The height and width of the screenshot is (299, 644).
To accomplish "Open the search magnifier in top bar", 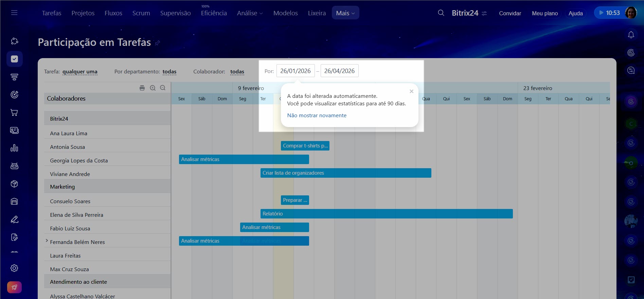I will coord(441,13).
